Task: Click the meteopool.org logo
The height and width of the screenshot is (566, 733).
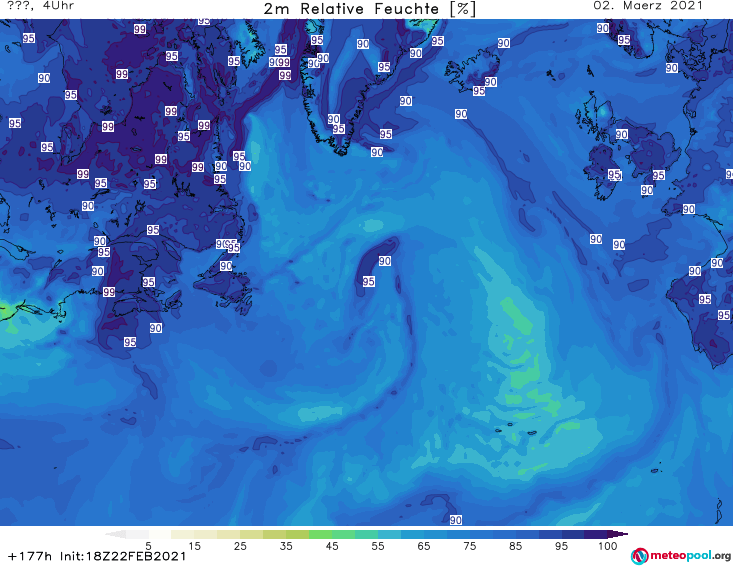Action: pos(680,556)
